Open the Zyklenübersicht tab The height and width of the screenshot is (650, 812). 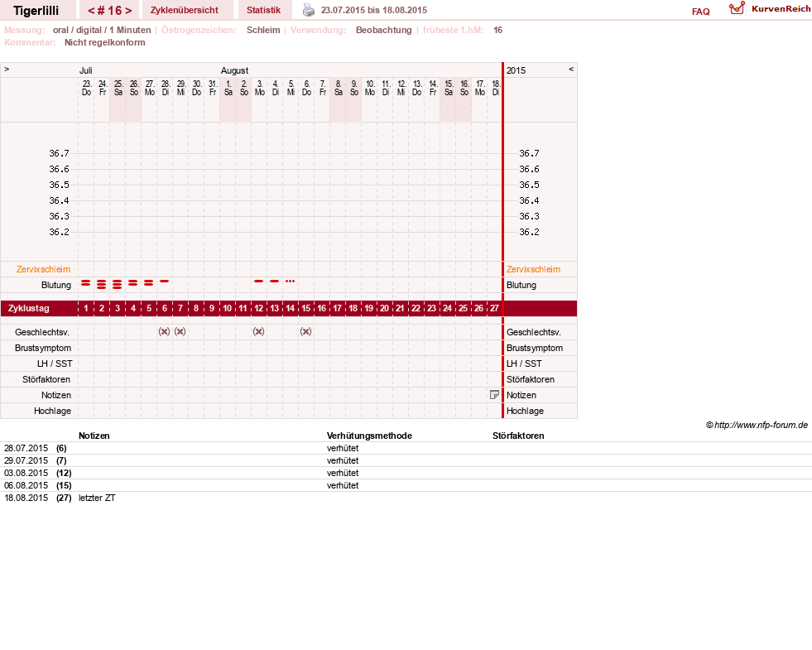(185, 11)
